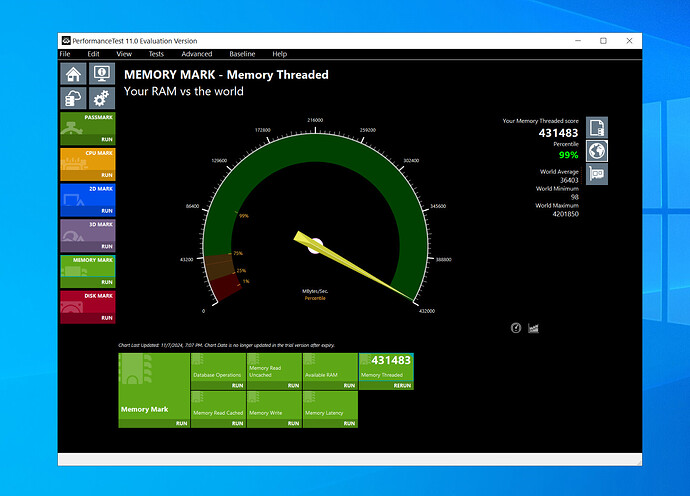Run the Memory Latency test
This screenshot has height=496, width=690.
330,409
